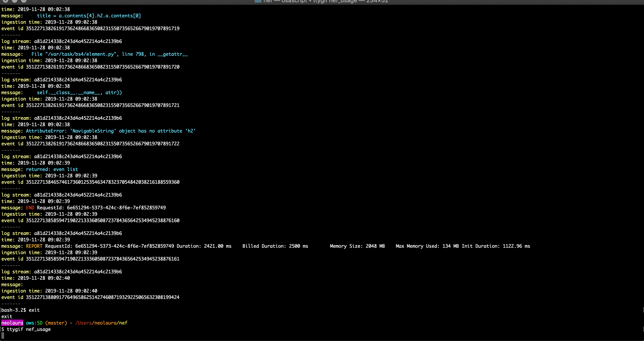Click the timestamp 2019-11-28 09:02:40
The width and height of the screenshot is (644, 341).
tap(44, 278)
